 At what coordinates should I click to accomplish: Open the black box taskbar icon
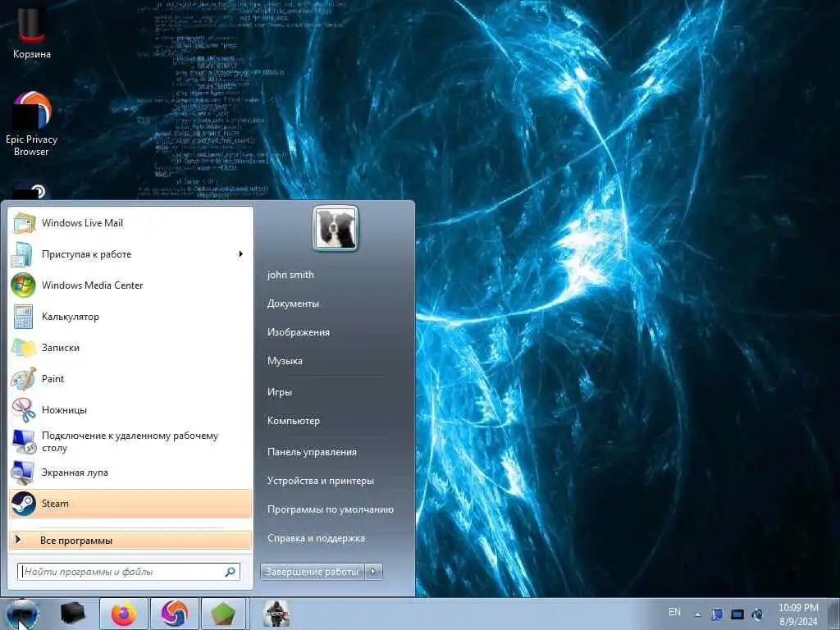tap(73, 614)
